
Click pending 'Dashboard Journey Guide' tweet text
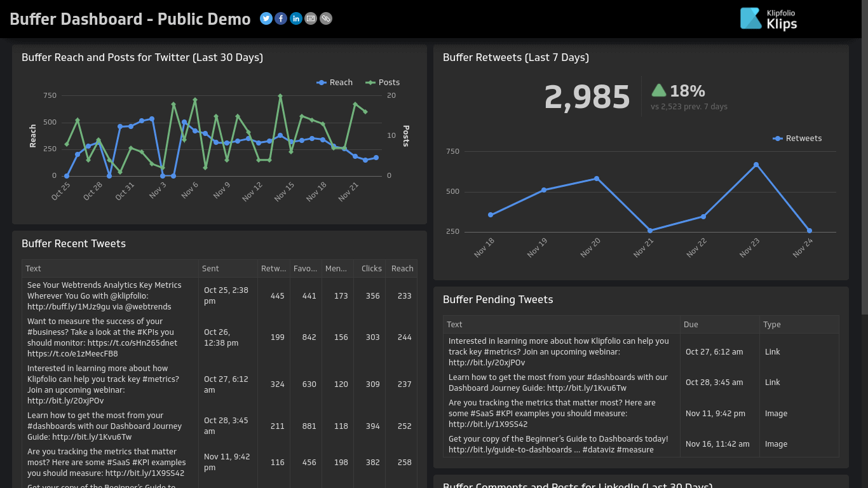(x=558, y=383)
